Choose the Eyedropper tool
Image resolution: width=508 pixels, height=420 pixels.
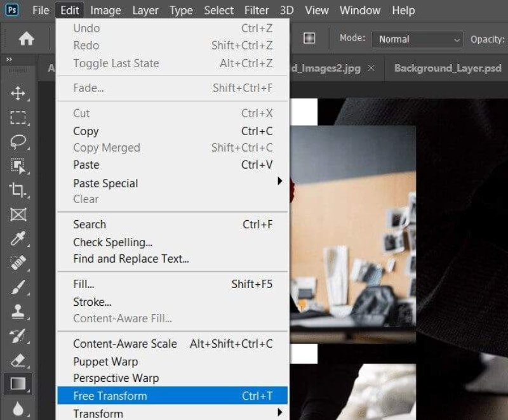[18, 239]
